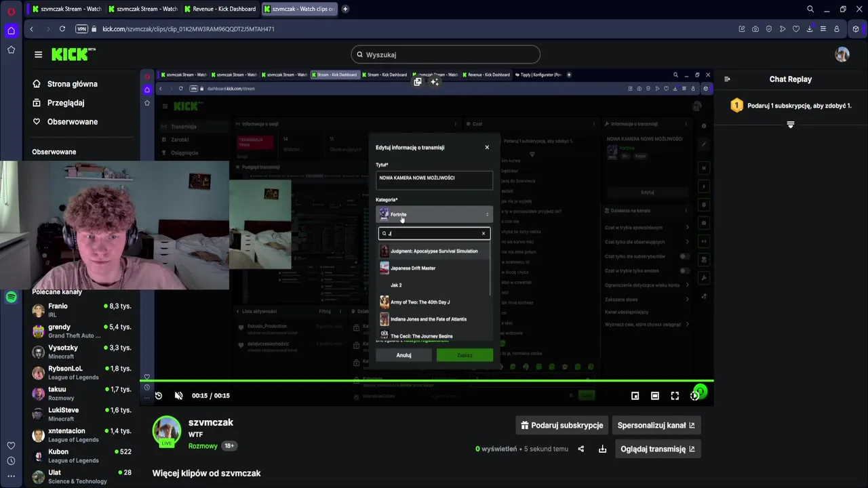Open the user profile avatar menu
Screen dimensions: 868x488
[842, 54]
